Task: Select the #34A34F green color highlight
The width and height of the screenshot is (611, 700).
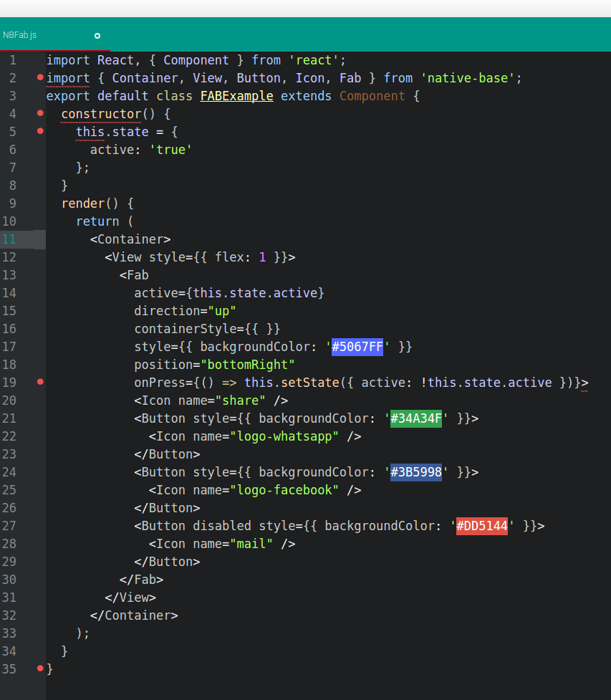Action: 416,418
